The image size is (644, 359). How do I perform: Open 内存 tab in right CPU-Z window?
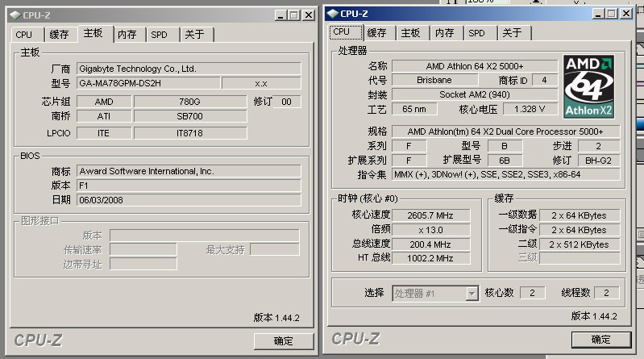point(445,33)
